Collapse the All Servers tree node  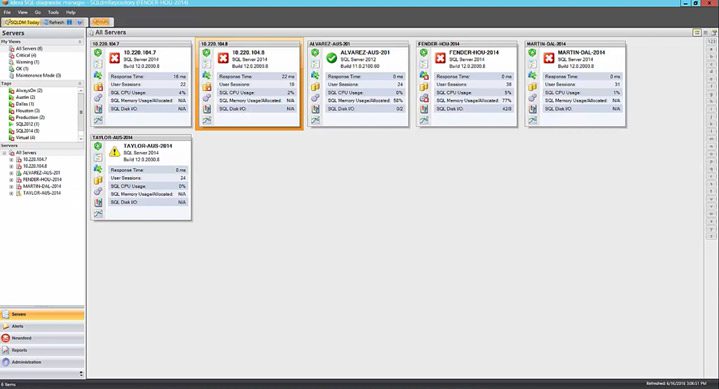(x=5, y=153)
